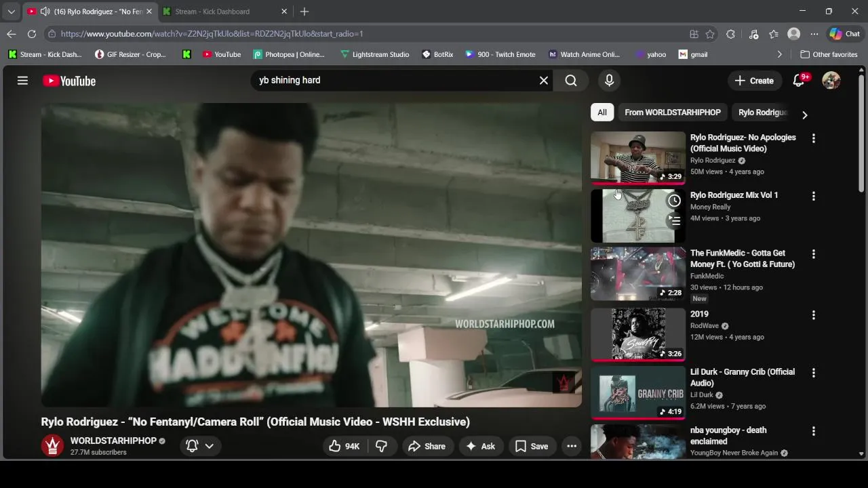Share this video
This screenshot has height=488, width=868.
427,446
